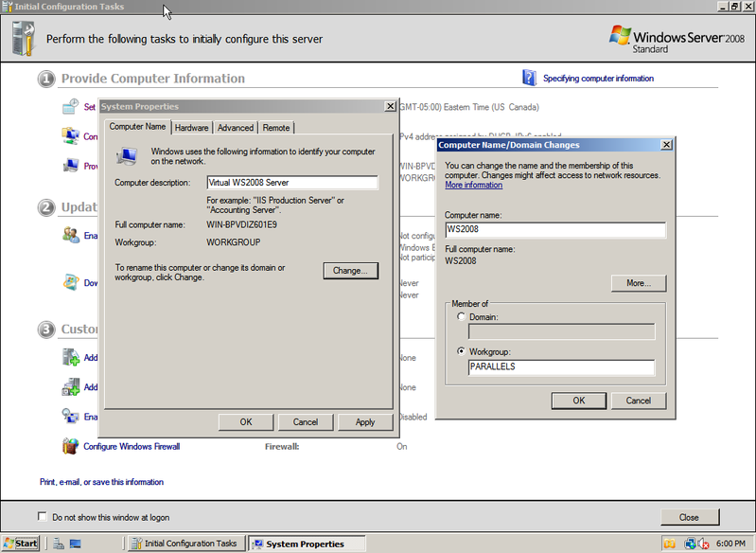Click the Download updates globe icon
This screenshot has height=553, width=756.
(71, 282)
